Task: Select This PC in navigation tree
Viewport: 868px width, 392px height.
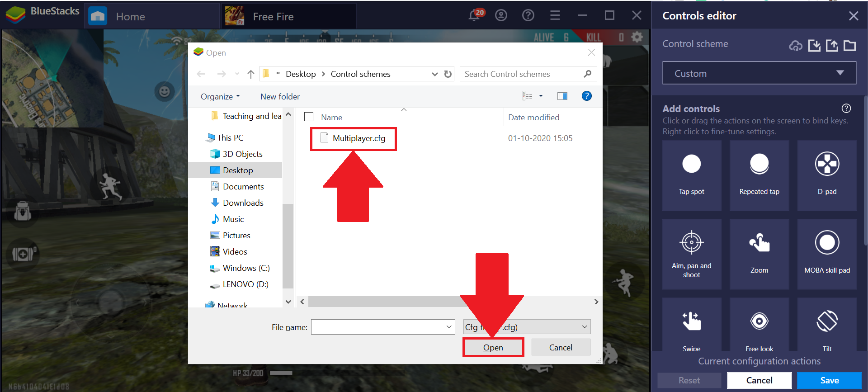Action: point(225,137)
